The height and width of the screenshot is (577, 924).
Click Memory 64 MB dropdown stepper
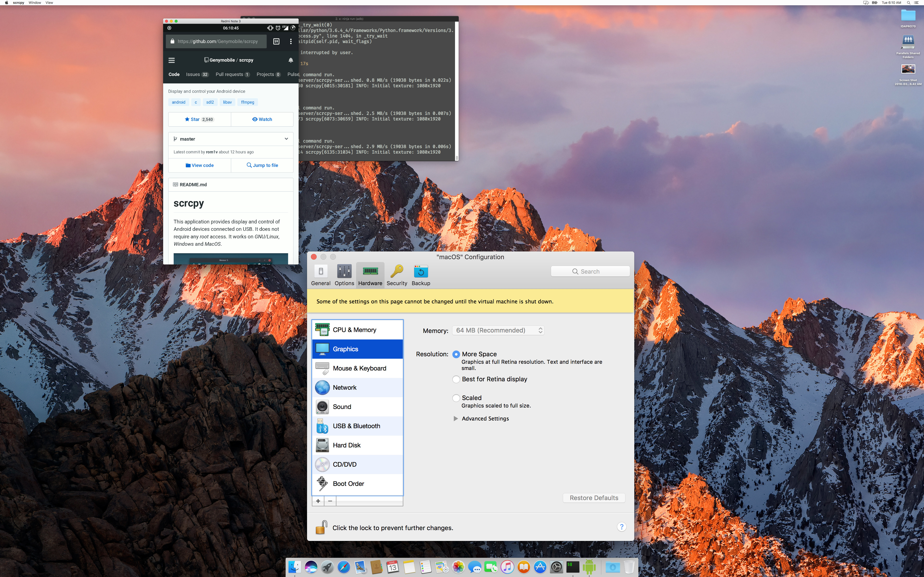(541, 330)
